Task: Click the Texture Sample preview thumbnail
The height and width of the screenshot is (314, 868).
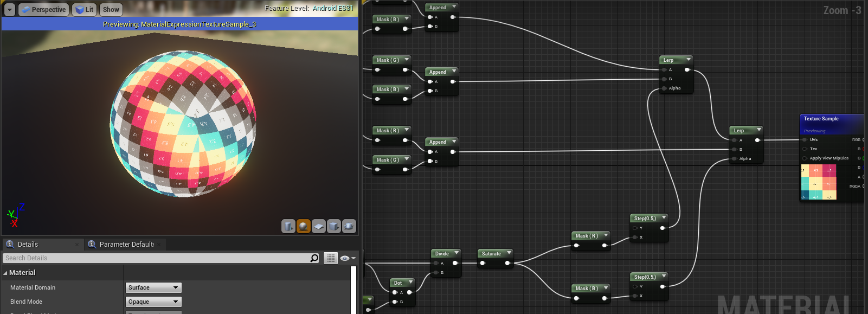Action: (x=819, y=182)
